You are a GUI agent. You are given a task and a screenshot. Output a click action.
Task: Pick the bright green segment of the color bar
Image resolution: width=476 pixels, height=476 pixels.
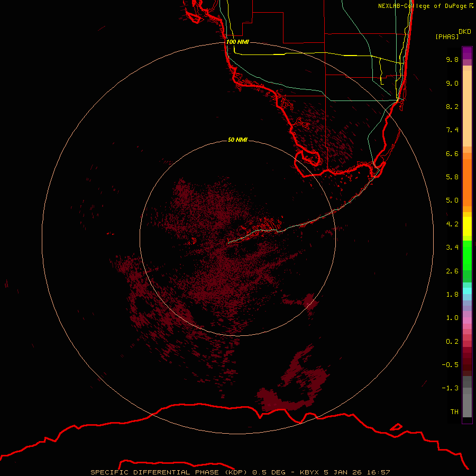click(x=467, y=255)
